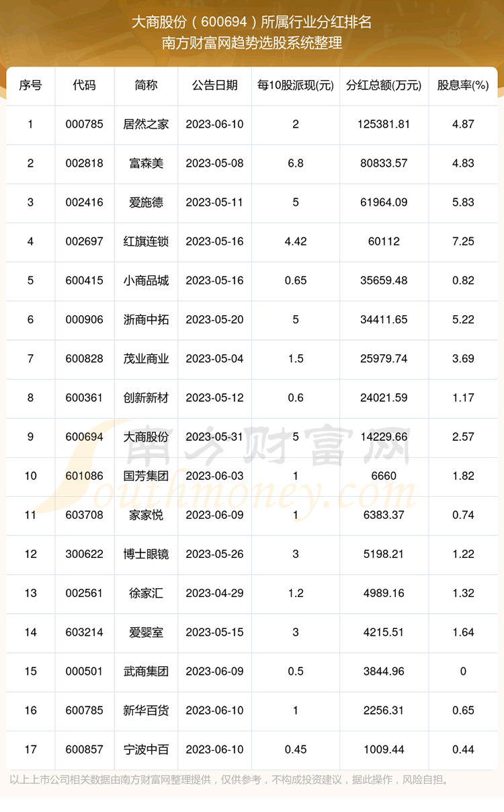Open the 红旗连锁 row entry

click(146, 241)
